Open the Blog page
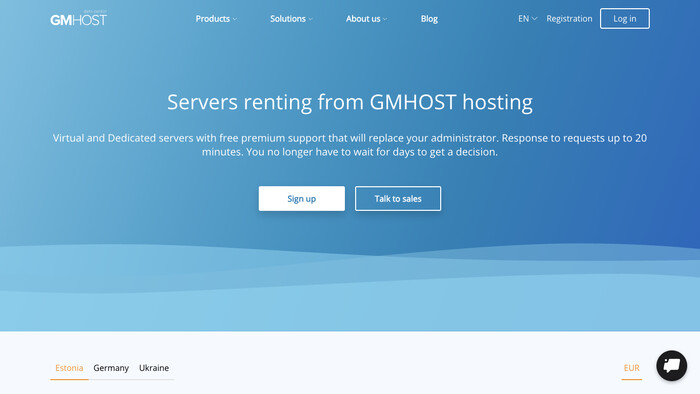The height and width of the screenshot is (394, 700). tap(429, 19)
